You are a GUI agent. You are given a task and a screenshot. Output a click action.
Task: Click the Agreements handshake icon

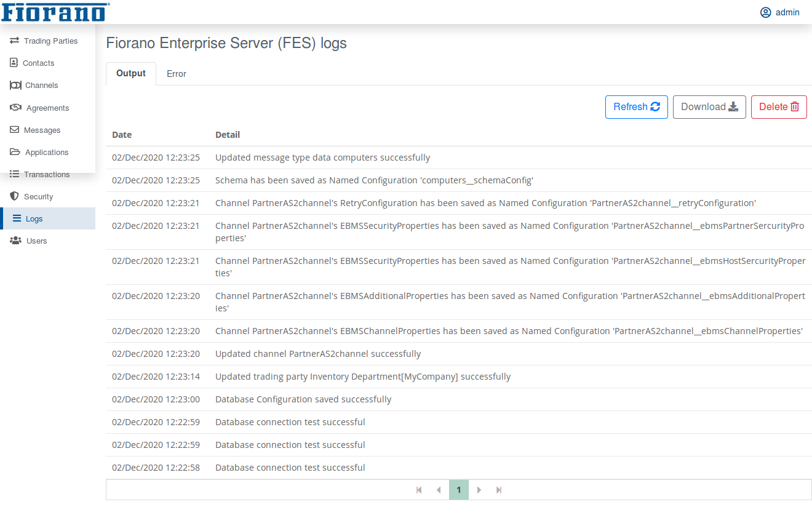pos(16,108)
